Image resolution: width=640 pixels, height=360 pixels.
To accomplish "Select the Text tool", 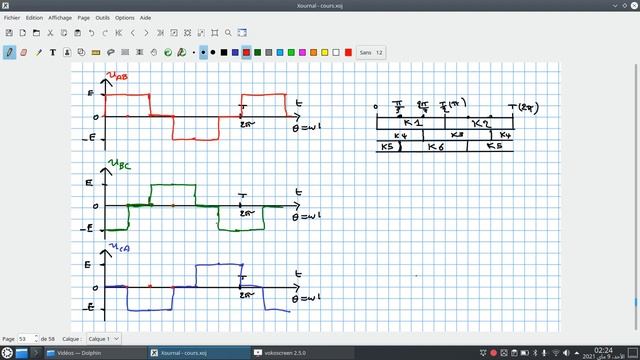I will pyautogui.click(x=53, y=52).
